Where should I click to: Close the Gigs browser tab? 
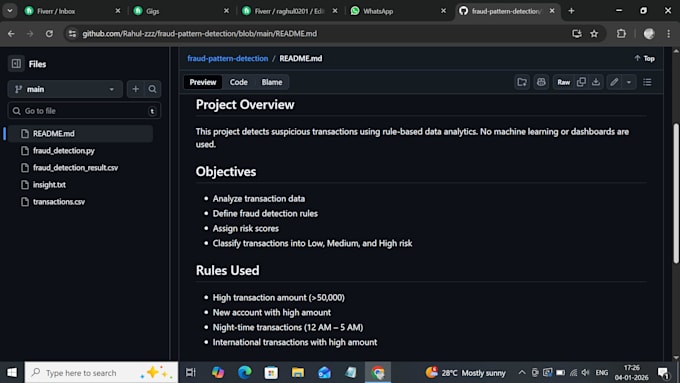pyautogui.click(x=226, y=11)
